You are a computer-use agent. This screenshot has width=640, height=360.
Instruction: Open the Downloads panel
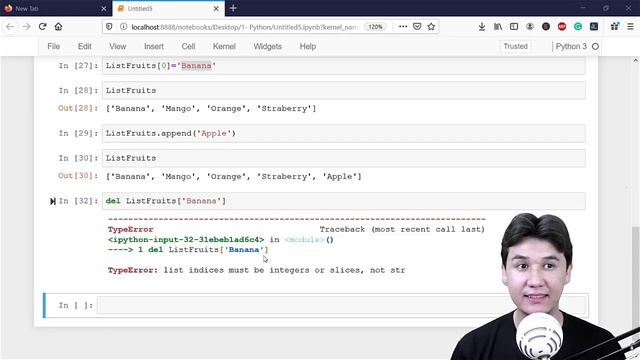click(482, 27)
